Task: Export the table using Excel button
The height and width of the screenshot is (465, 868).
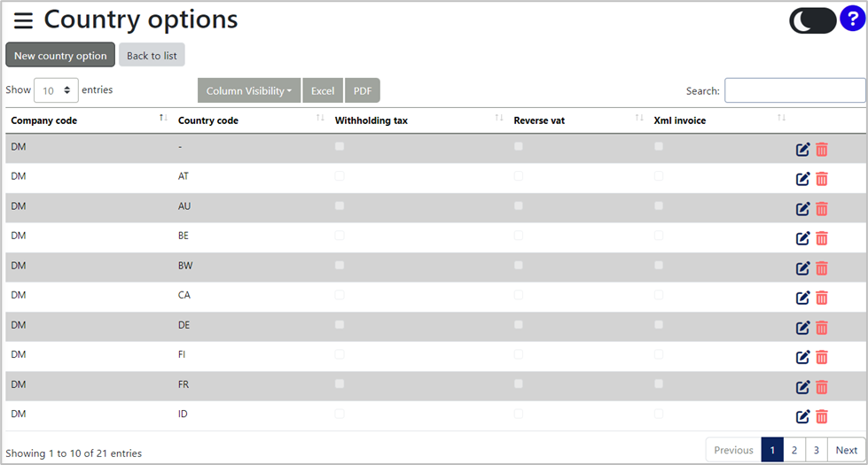Action: click(323, 90)
